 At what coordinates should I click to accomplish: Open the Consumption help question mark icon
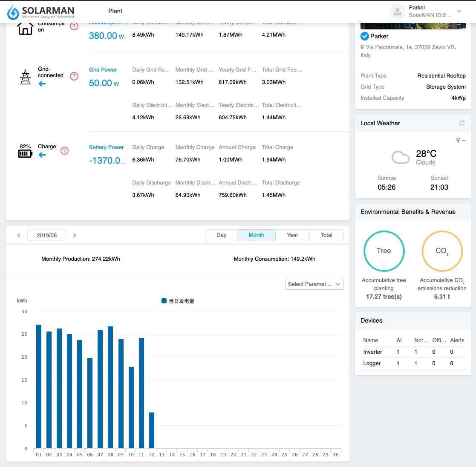point(74,26)
